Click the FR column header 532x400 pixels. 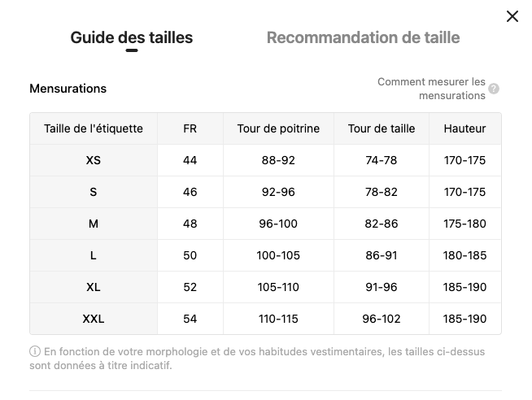click(x=190, y=128)
